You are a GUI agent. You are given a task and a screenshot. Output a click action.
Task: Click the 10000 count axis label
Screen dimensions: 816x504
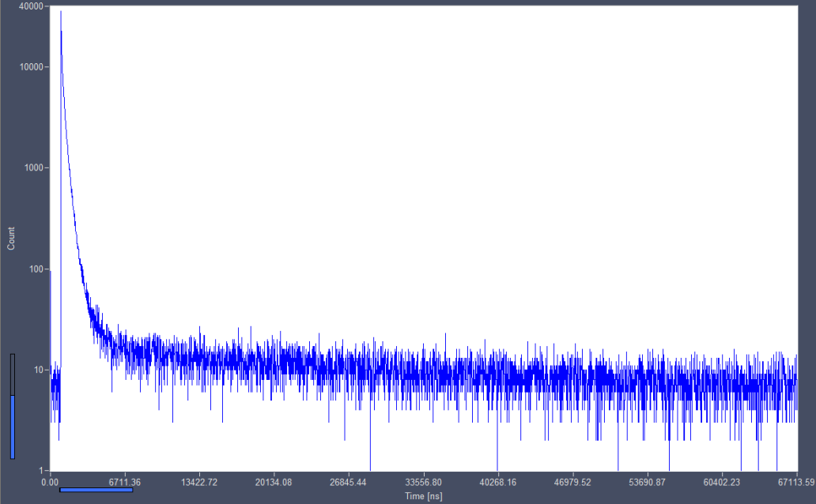pos(32,67)
